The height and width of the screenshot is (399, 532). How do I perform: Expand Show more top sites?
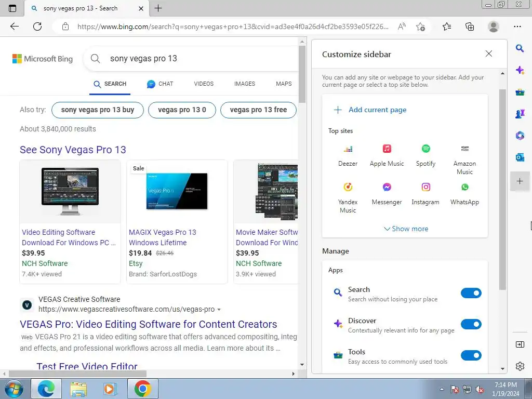point(406,229)
